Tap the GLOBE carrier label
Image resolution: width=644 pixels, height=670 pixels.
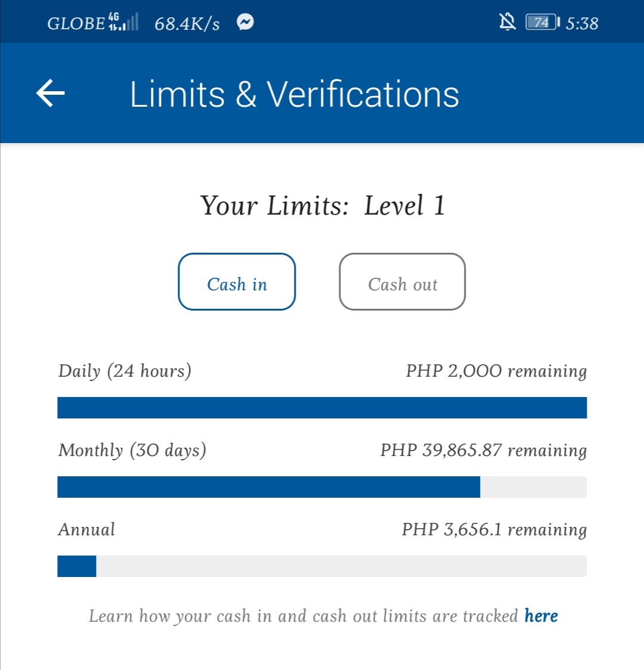pyautogui.click(x=76, y=23)
